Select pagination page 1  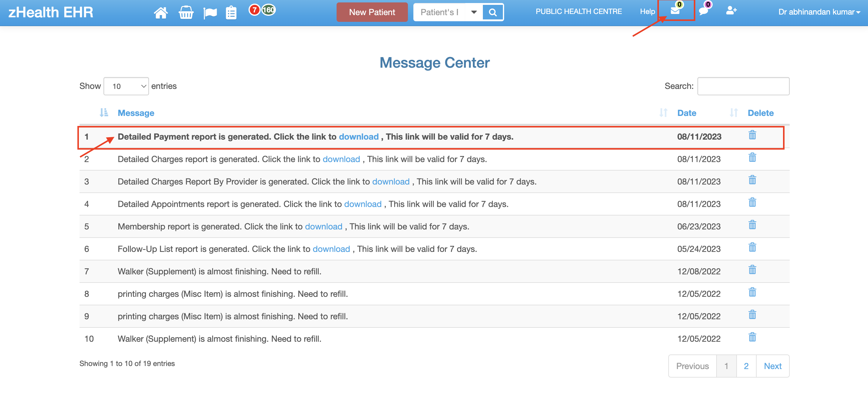[726, 366]
